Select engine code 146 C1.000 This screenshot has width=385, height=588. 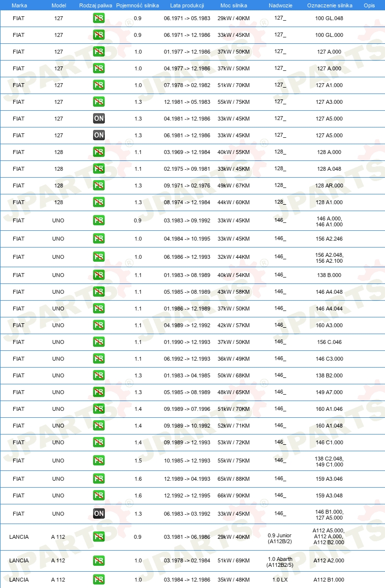click(x=329, y=442)
